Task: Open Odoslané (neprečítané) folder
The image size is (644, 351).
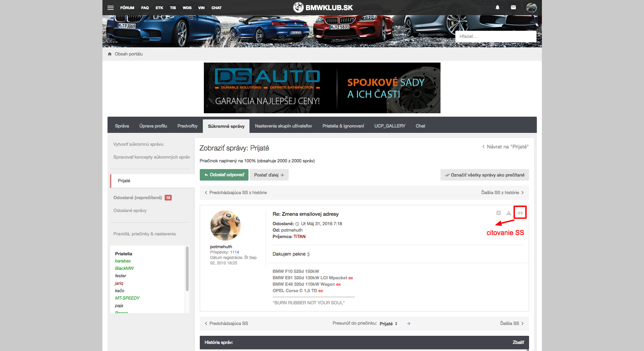Action: pyautogui.click(x=138, y=197)
